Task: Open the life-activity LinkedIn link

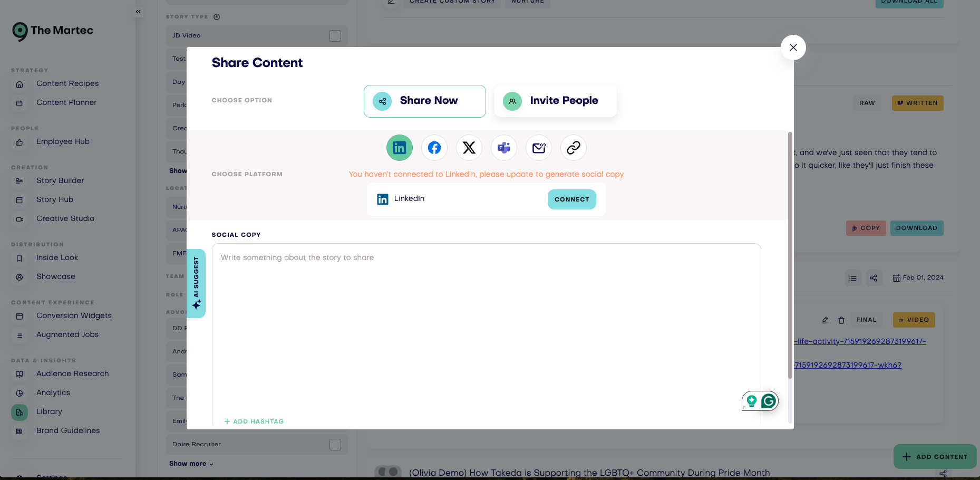Action: [860, 341]
